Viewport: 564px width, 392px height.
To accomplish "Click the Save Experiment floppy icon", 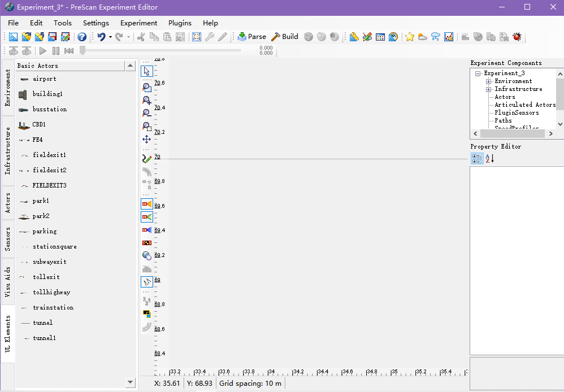I will coord(52,37).
